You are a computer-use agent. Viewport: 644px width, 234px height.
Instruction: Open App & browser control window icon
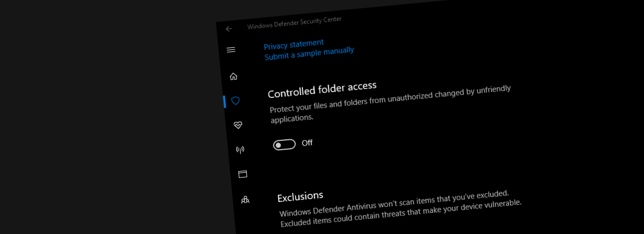[x=243, y=174]
